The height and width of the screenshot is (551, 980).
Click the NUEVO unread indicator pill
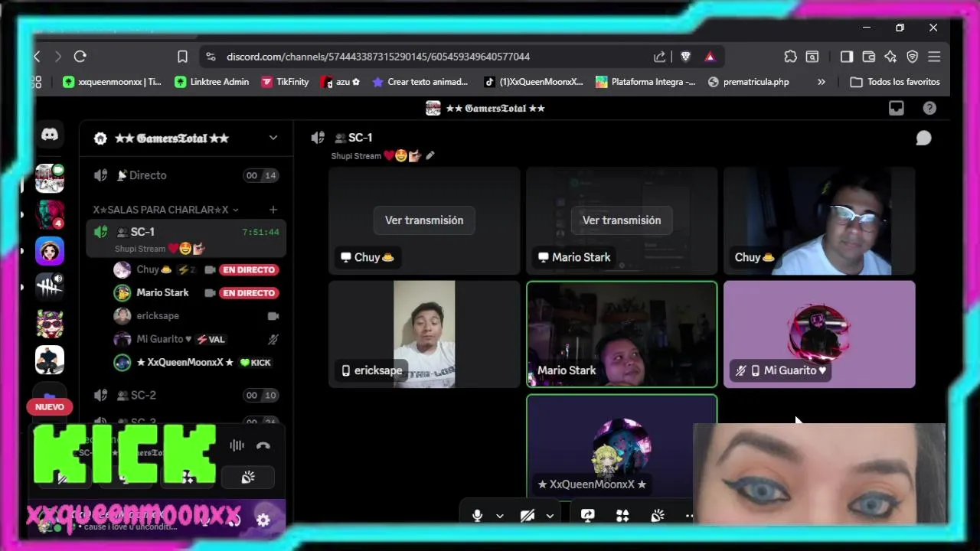click(50, 407)
